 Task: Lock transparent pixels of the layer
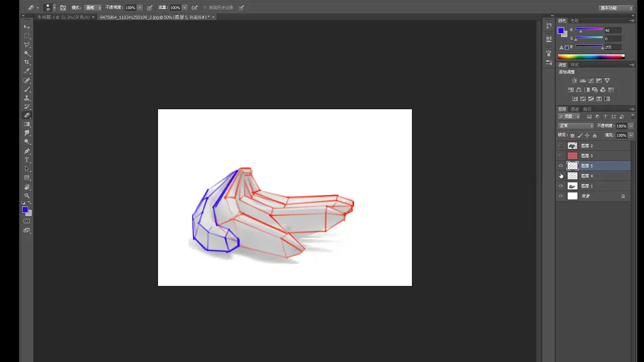(573, 135)
